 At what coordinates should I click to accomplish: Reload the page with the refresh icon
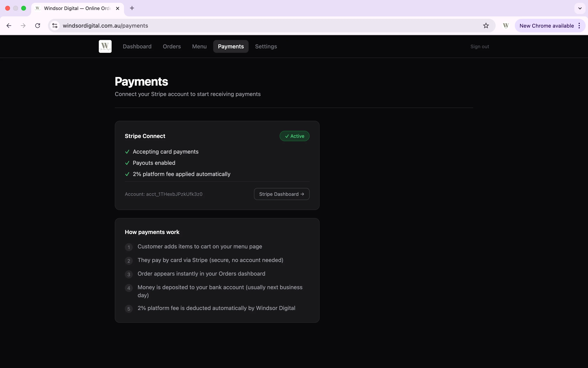pyautogui.click(x=37, y=26)
